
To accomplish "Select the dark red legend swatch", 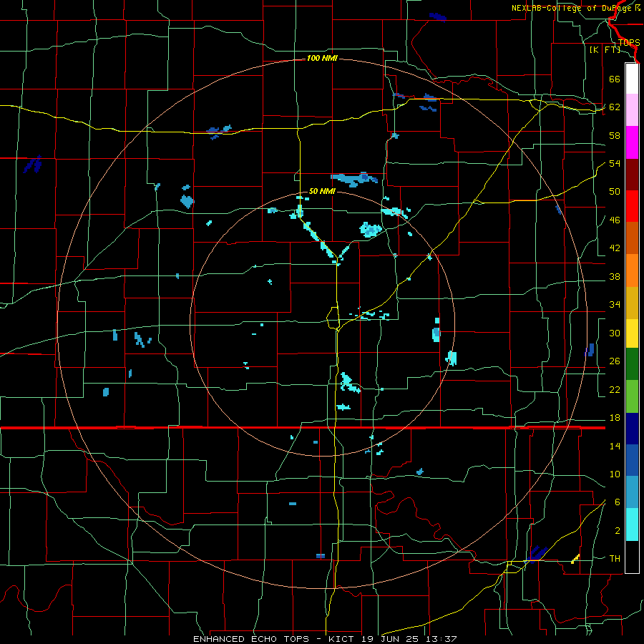I will (632, 175).
